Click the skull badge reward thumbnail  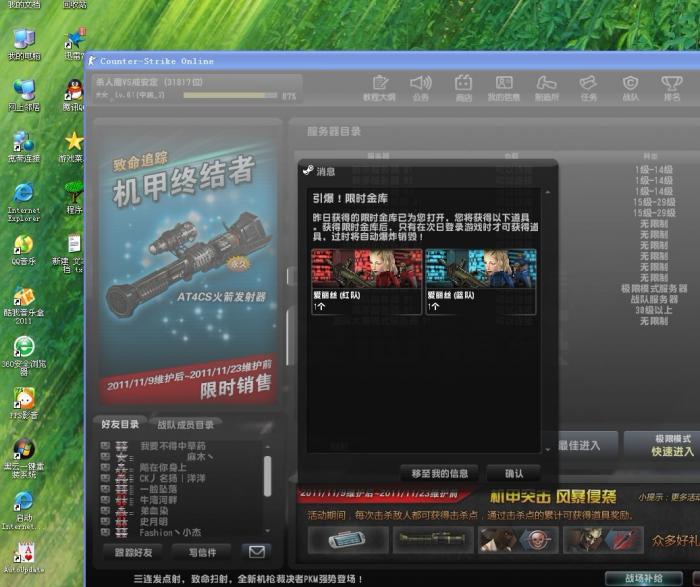(x=518, y=540)
